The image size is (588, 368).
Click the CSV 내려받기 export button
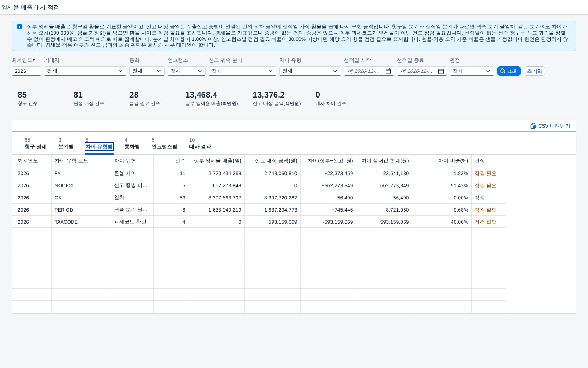tap(550, 126)
